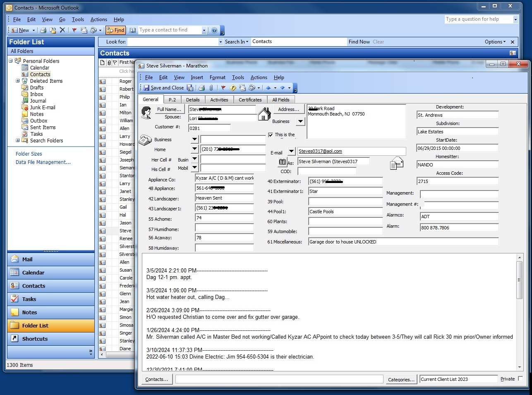Click the Contacts... button at bottom
The image size is (532, 395).
click(157, 379)
